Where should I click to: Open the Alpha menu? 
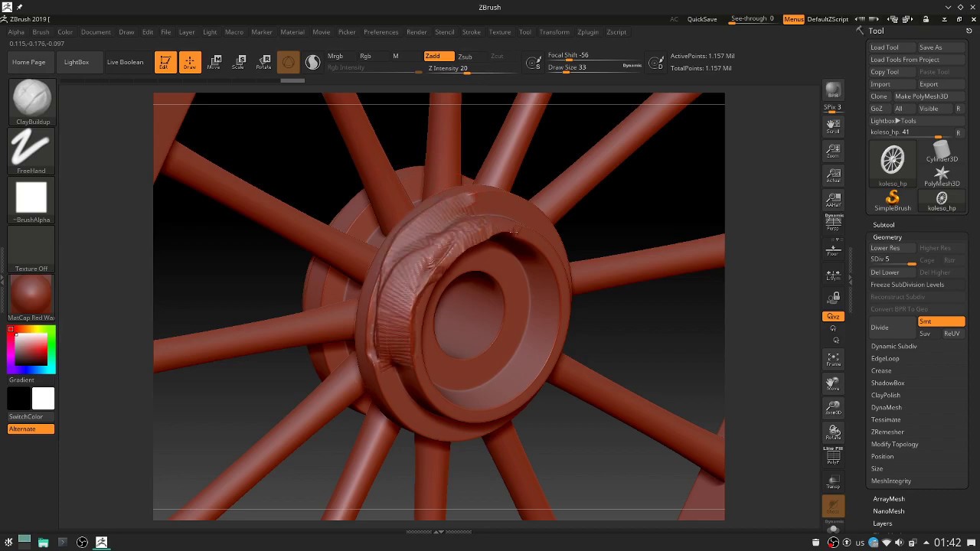click(16, 32)
